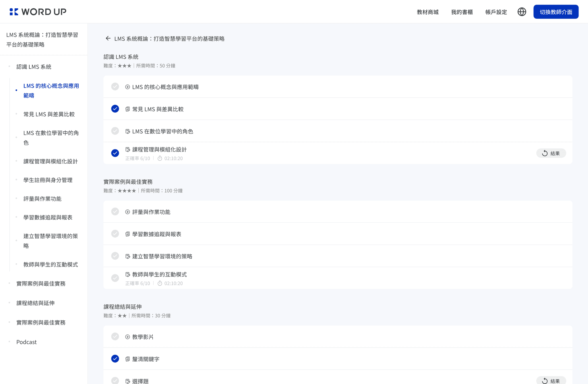Click the 切換教師介面 button

tap(556, 12)
